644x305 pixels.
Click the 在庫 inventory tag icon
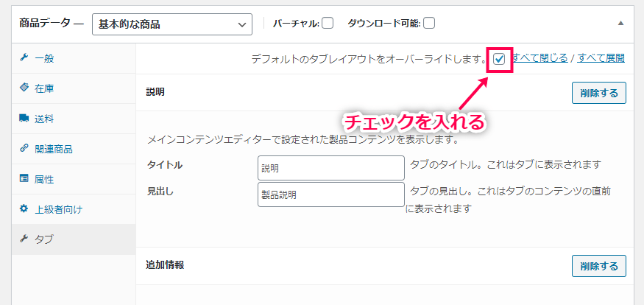pyautogui.click(x=24, y=88)
